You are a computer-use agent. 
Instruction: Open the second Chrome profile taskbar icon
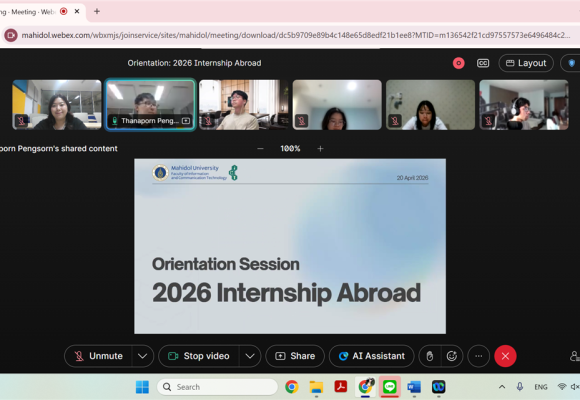pos(365,387)
